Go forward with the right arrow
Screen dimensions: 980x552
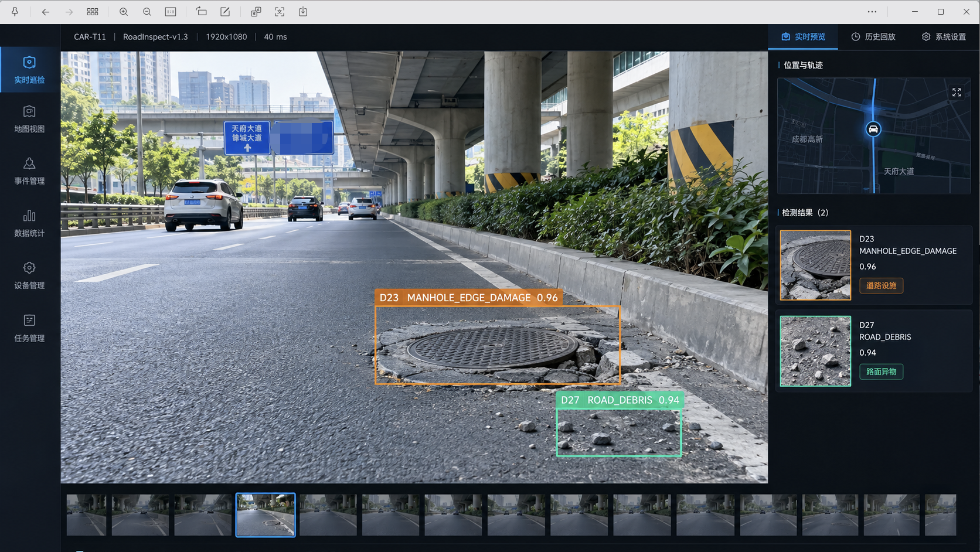click(x=69, y=12)
